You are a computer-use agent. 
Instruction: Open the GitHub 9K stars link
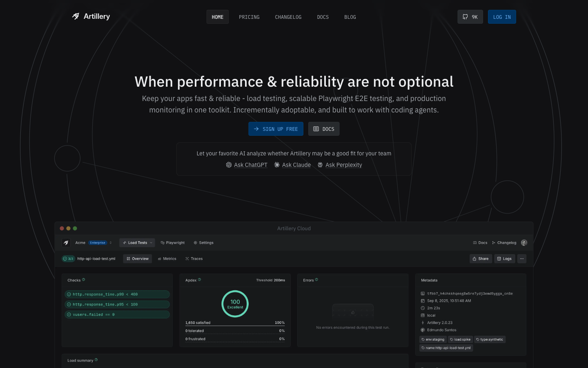(x=470, y=17)
